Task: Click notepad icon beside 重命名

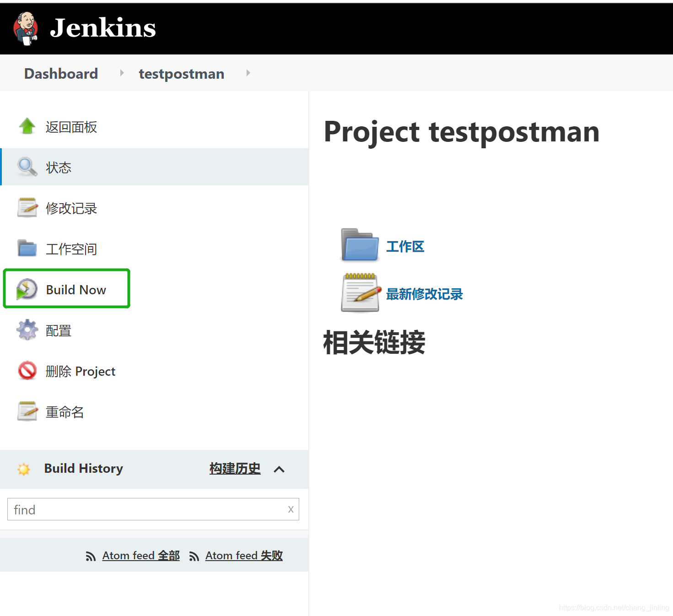Action: pyautogui.click(x=27, y=411)
